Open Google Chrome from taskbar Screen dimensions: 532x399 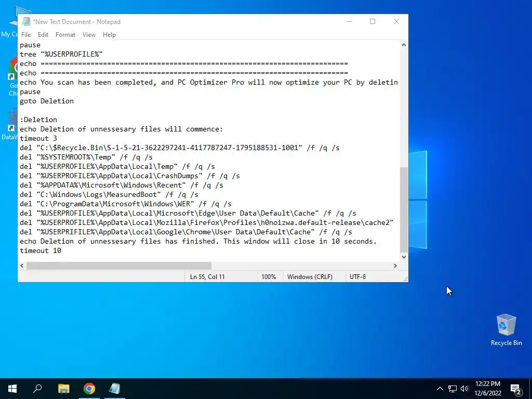coord(89,389)
